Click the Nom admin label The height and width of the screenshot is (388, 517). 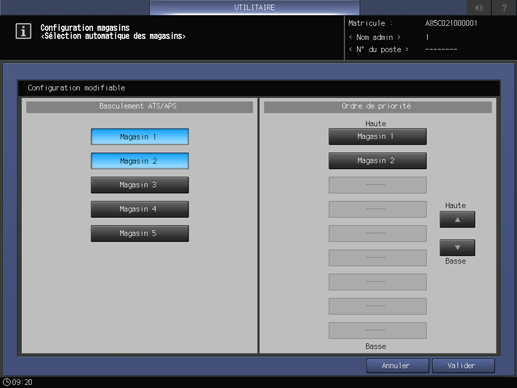tap(375, 37)
